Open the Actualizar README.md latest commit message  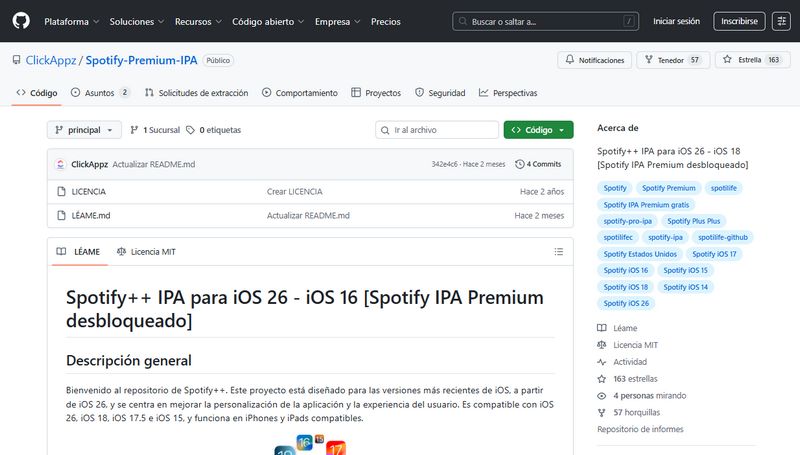click(154, 164)
